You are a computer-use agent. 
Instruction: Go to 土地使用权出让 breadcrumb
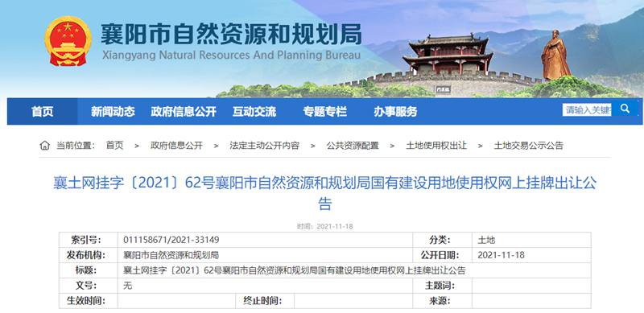click(x=436, y=145)
